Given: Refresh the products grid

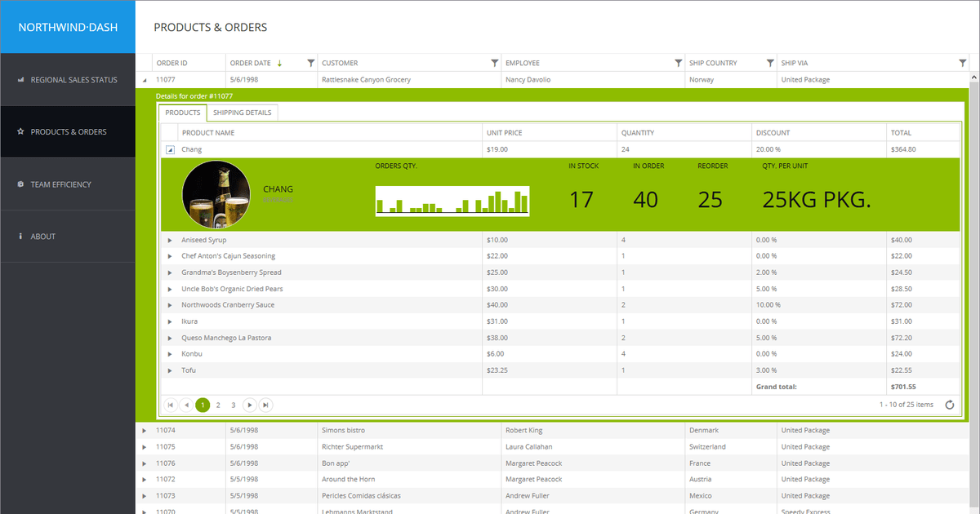Looking at the screenshot, I should 949,404.
